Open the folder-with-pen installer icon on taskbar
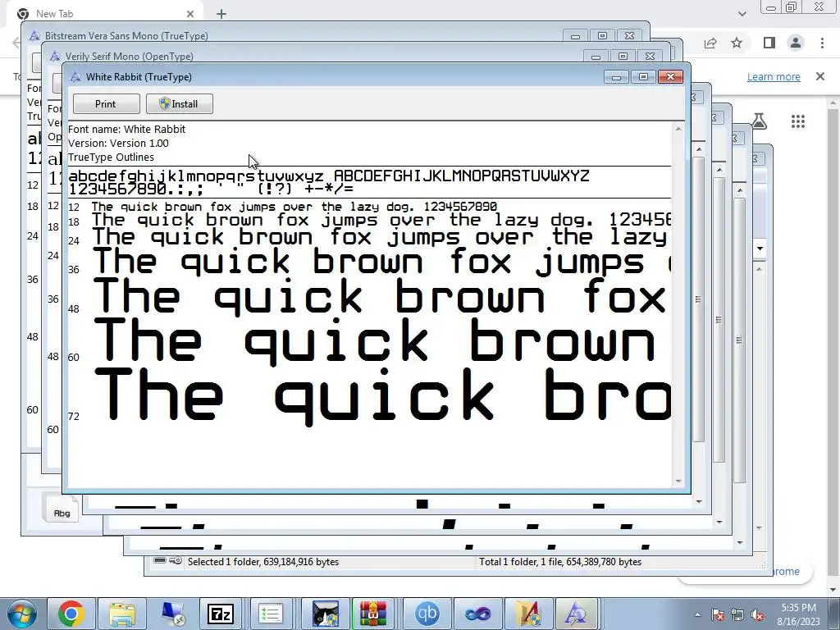 (529, 614)
